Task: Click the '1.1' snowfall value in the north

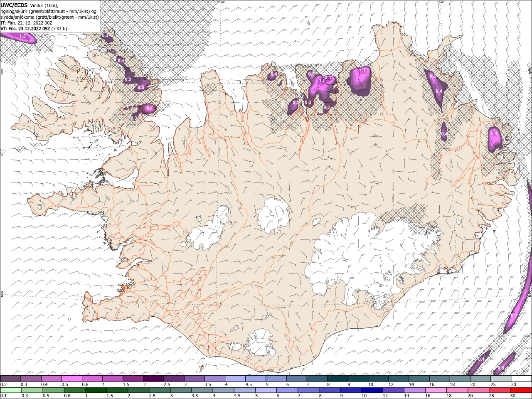Action: point(362,70)
